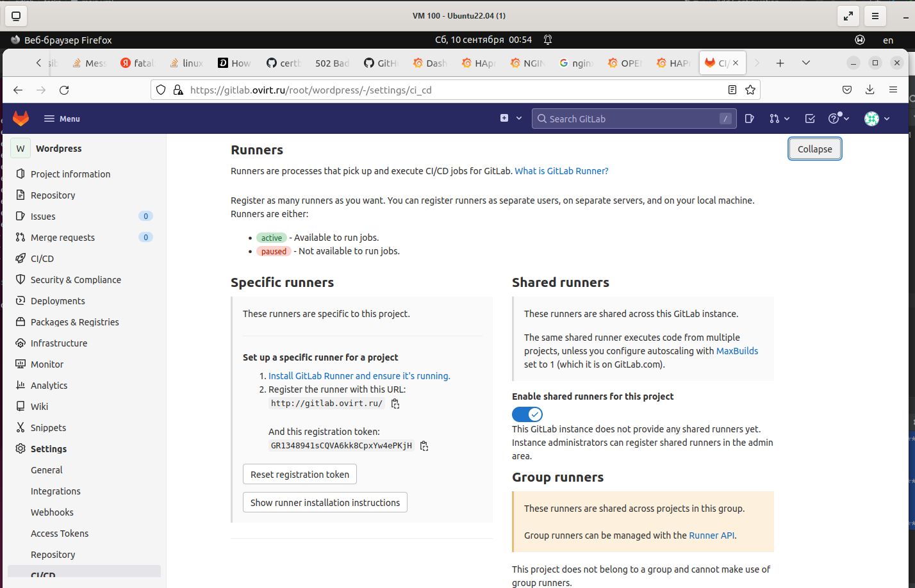The height and width of the screenshot is (588, 915).
Task: Focus the Search GitLab field
Action: click(633, 118)
